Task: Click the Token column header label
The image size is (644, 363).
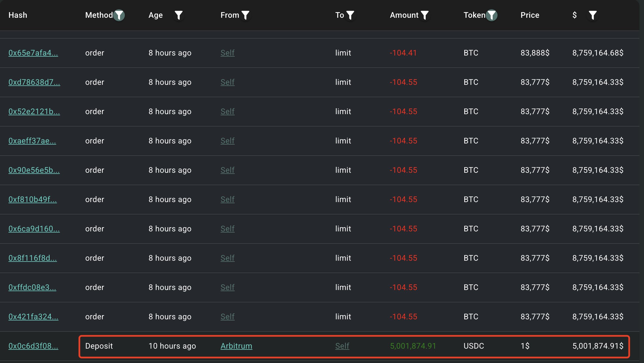Action: click(474, 15)
